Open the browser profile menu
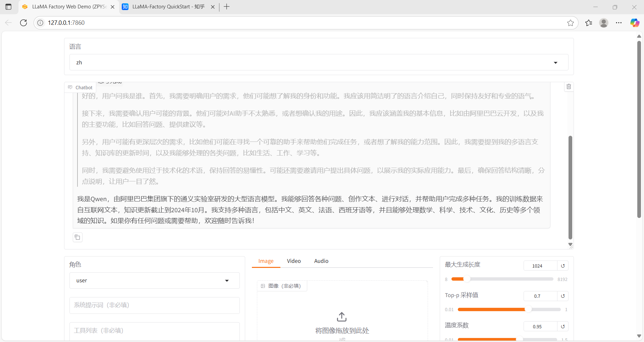This screenshot has height=342, width=644. [604, 23]
